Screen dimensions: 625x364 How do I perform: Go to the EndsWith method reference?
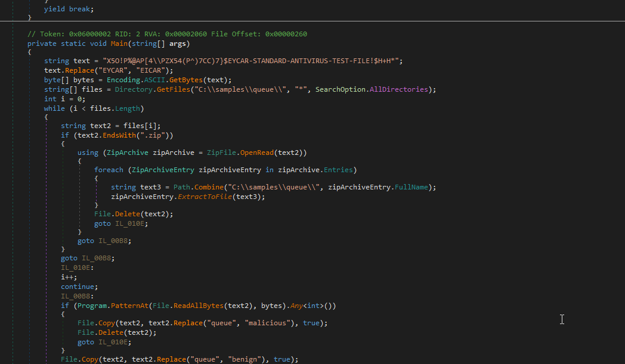119,135
